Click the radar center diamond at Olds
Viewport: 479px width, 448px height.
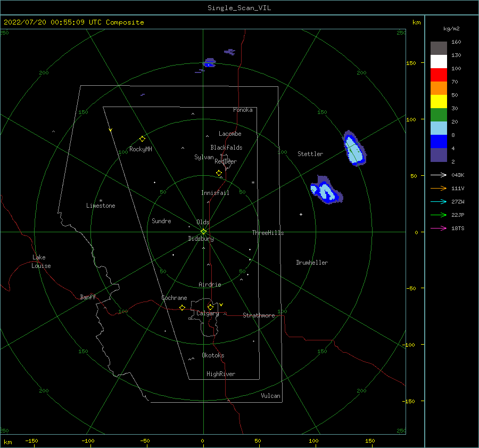(203, 232)
